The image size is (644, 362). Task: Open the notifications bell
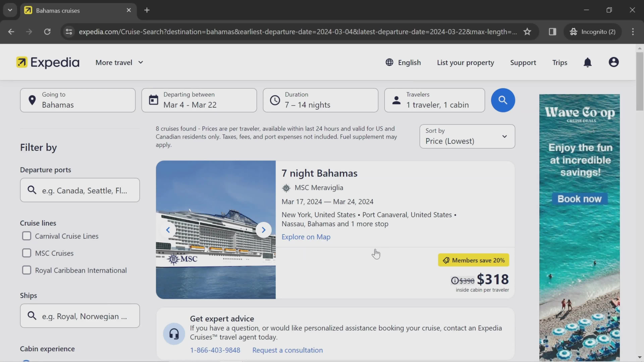point(587,63)
